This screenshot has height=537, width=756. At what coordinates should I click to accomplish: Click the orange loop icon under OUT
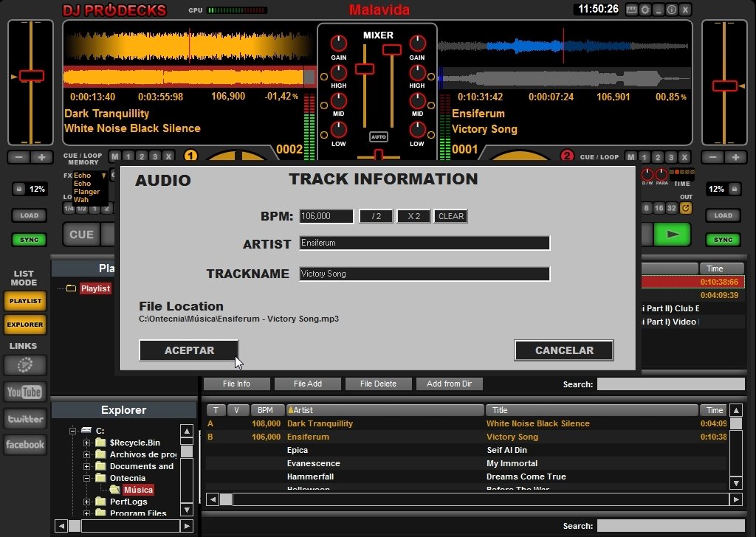(685, 208)
